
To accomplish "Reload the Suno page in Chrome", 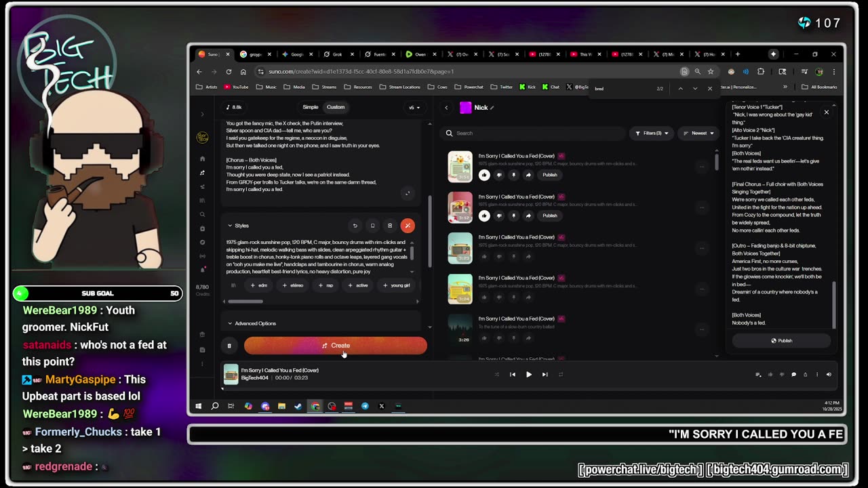I will coord(229,71).
